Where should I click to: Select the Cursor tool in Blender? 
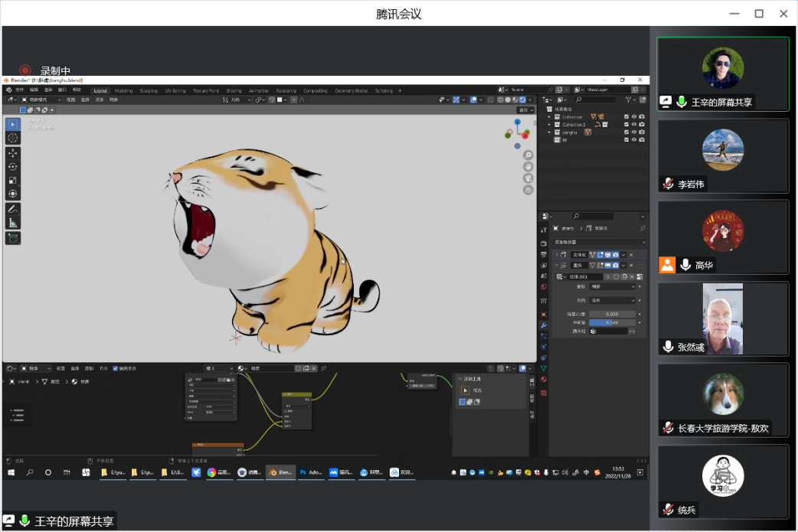13,138
